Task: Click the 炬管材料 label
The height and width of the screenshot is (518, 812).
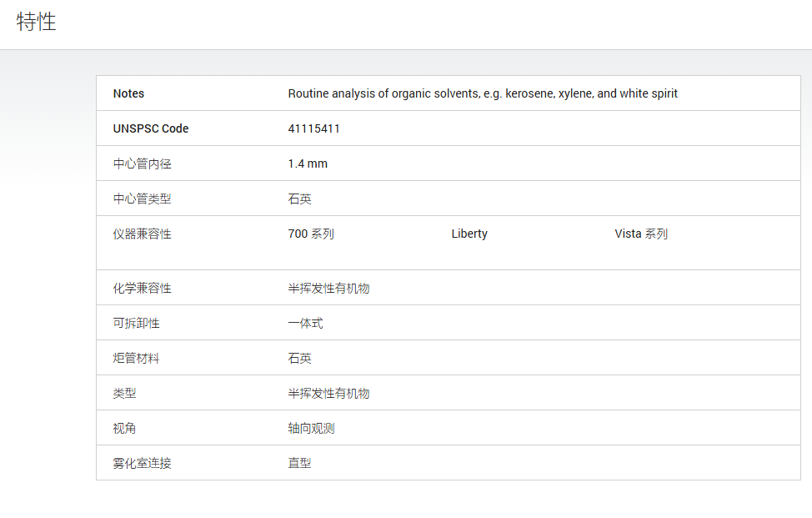Action: coord(136,359)
